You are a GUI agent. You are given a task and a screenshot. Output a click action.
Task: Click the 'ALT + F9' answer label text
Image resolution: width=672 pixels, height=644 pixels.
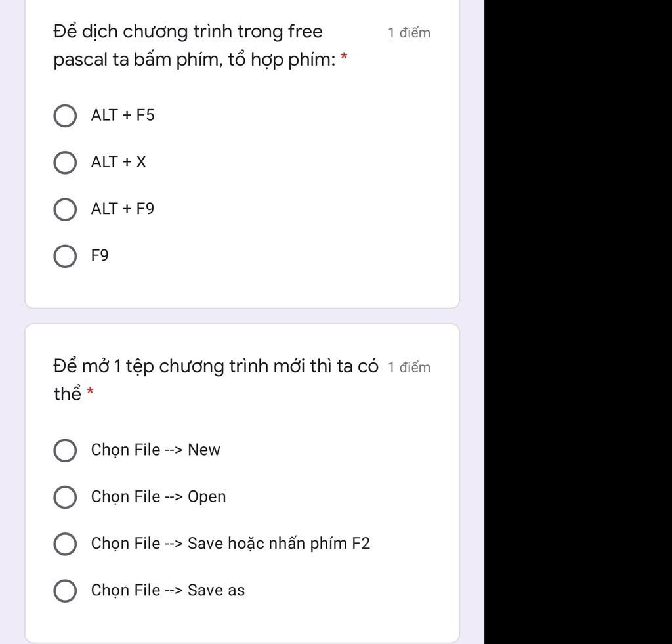123,209
